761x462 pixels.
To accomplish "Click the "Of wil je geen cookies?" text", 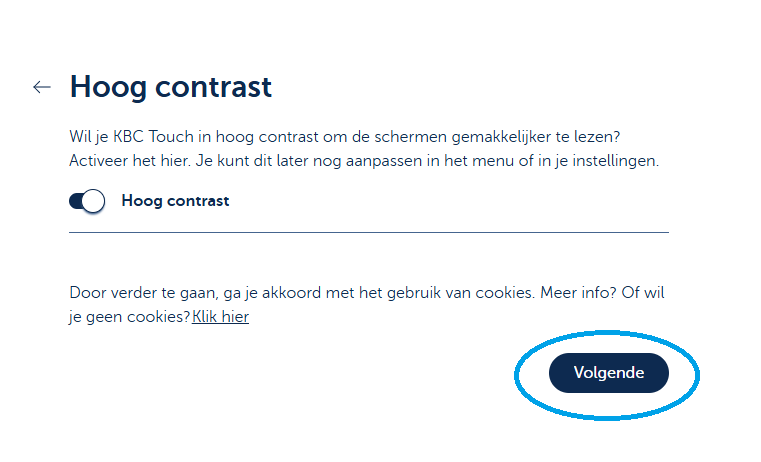I will click(x=130, y=317).
